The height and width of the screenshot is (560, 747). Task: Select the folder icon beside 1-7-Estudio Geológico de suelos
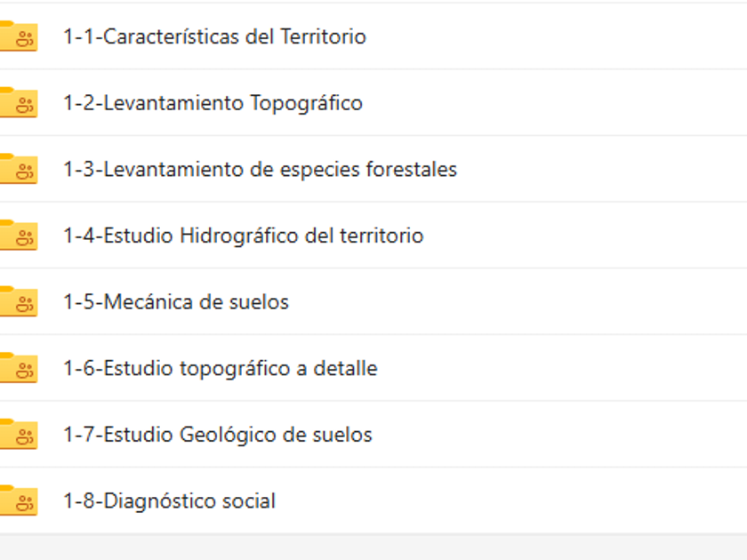[18, 435]
